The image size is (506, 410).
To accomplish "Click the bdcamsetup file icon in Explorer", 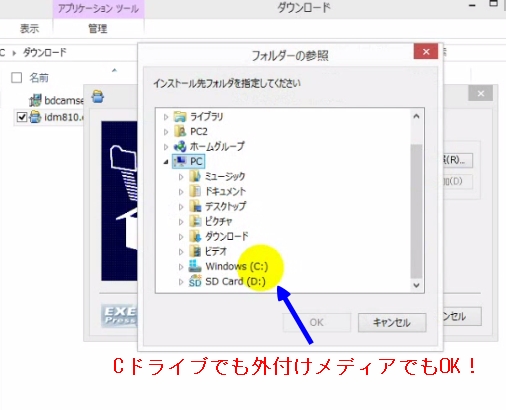I will (35, 100).
